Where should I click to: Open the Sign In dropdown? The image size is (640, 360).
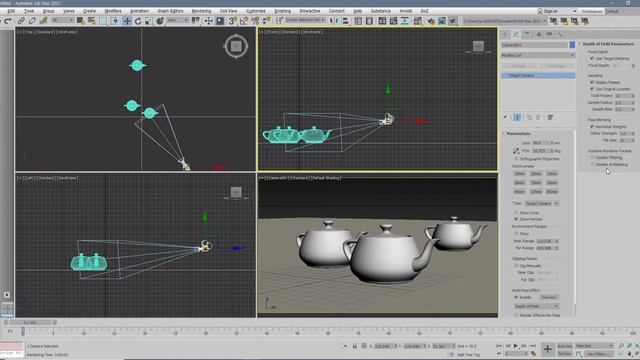click(557, 11)
